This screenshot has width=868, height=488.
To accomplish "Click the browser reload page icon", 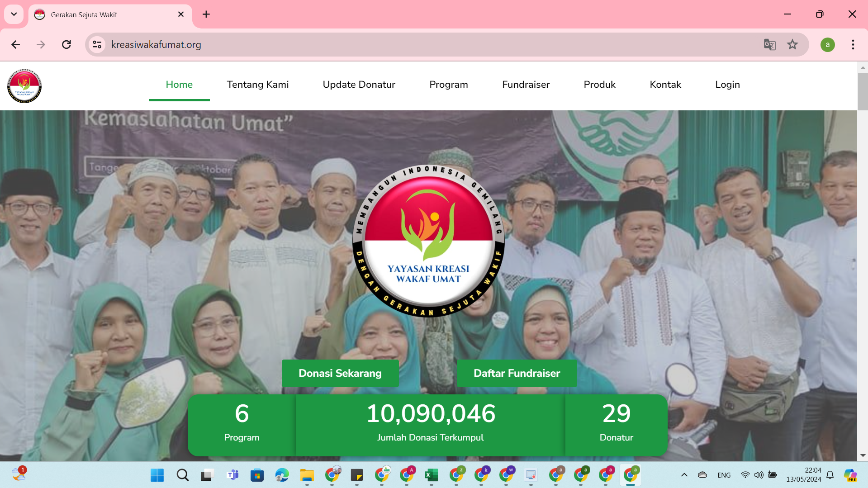I will point(66,44).
